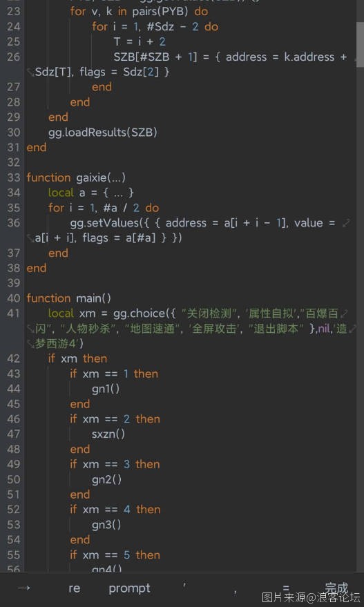Click the vertical scrollbar thumb
Viewport: 364px width, 607px height.
tap(360, 44)
